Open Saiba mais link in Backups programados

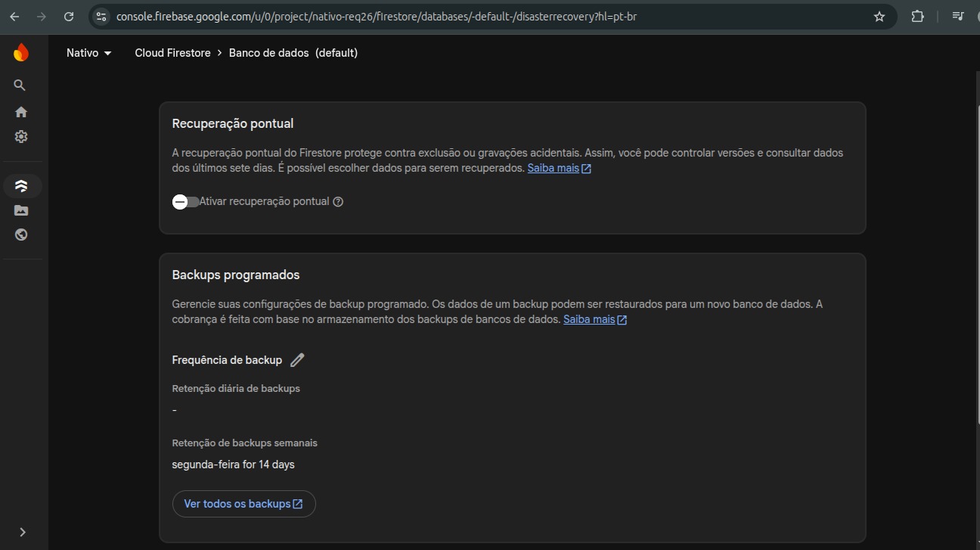595,319
